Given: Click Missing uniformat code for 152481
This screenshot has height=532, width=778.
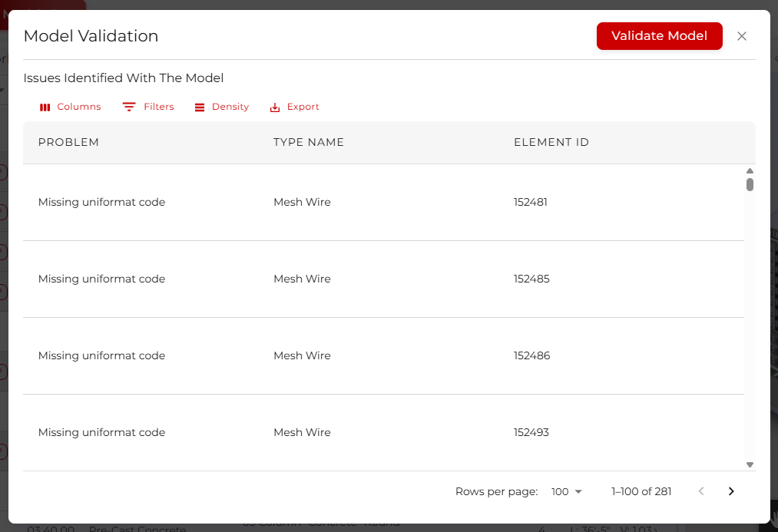Looking at the screenshot, I should (x=101, y=202).
